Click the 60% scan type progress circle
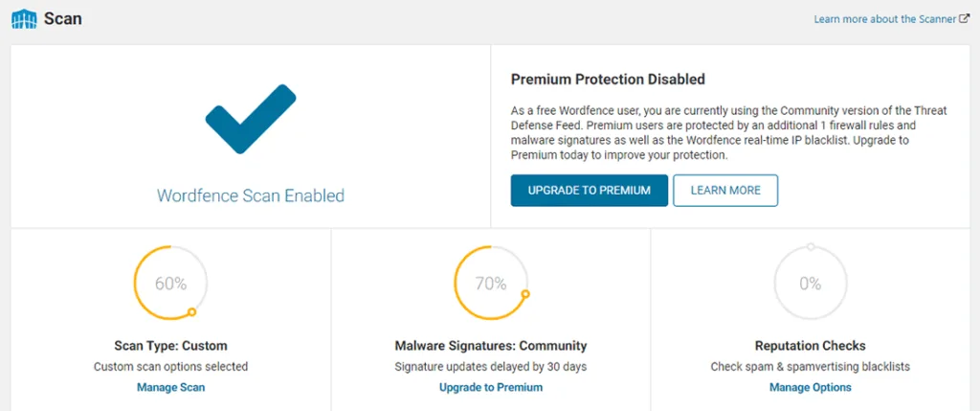Image resolution: width=980 pixels, height=411 pixels. coord(170,284)
